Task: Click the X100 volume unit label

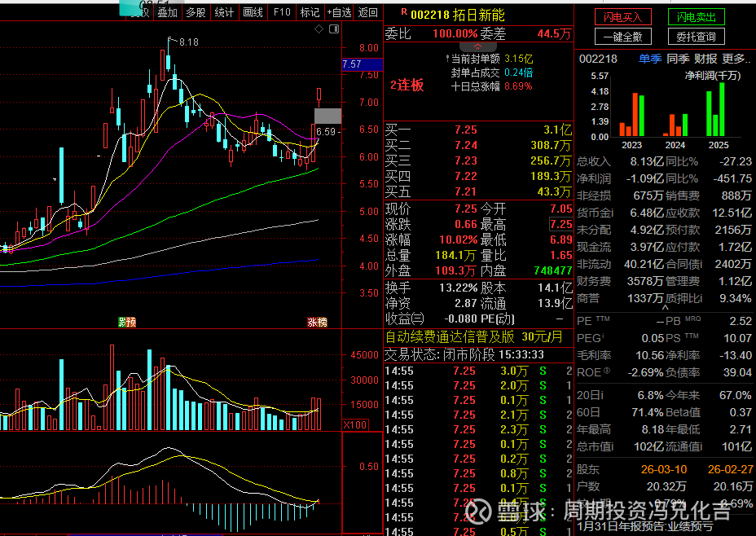Action: coord(355,424)
